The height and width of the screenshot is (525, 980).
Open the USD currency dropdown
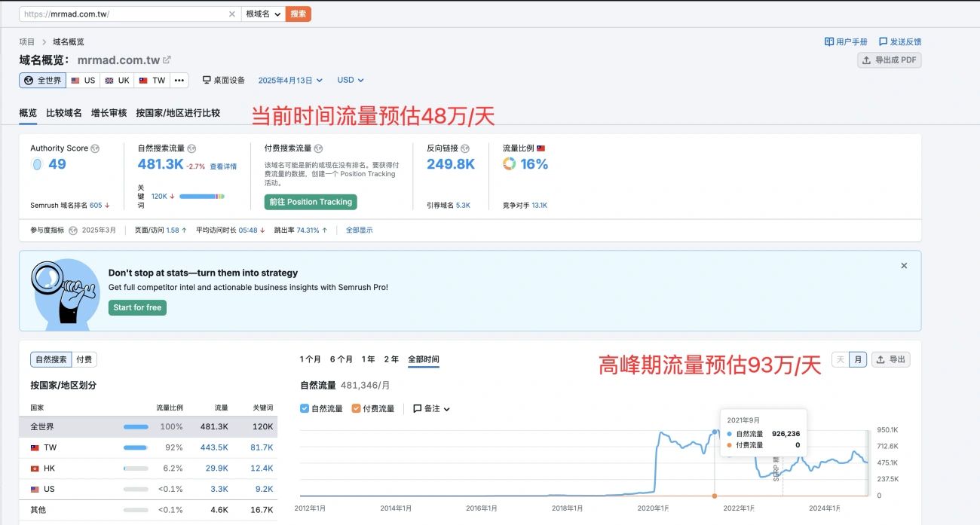[x=351, y=80]
